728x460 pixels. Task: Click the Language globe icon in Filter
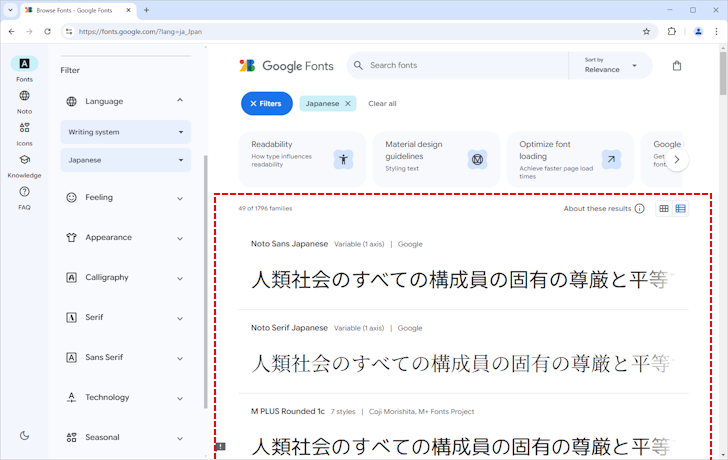(x=72, y=101)
